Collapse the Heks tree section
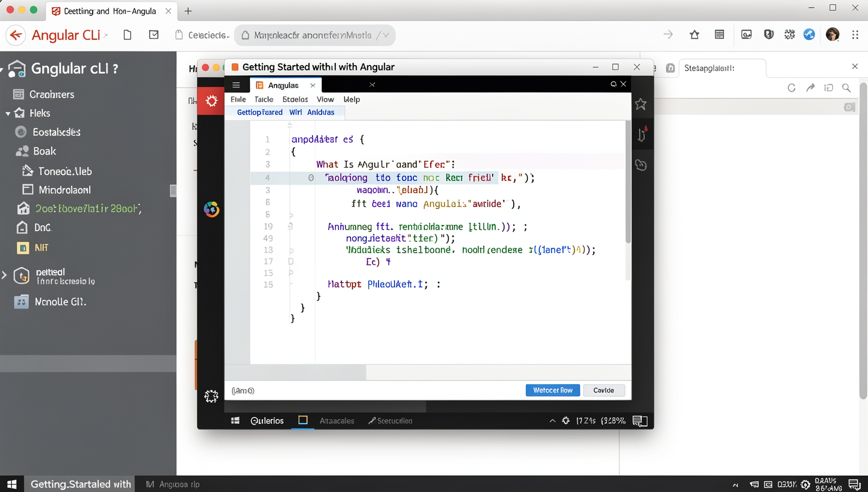 (8, 113)
